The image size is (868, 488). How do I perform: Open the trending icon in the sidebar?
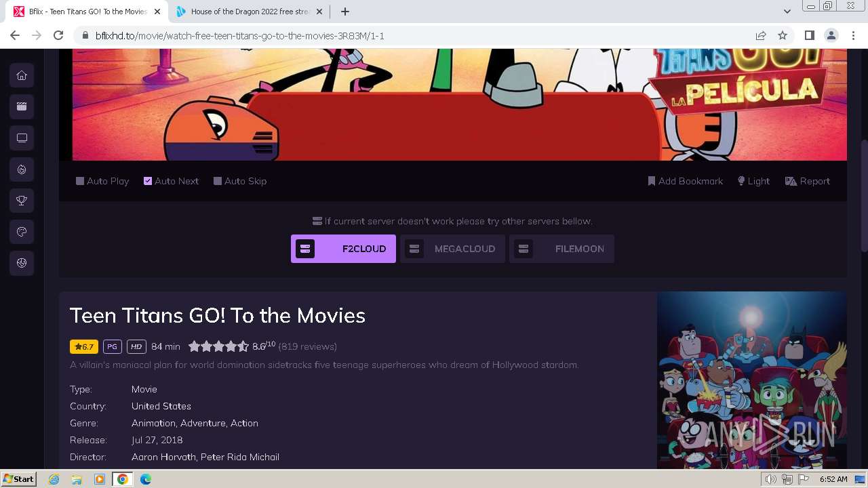[22, 169]
